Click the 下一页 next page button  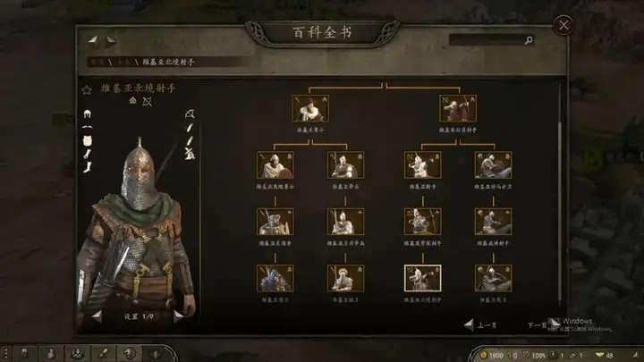(x=543, y=324)
